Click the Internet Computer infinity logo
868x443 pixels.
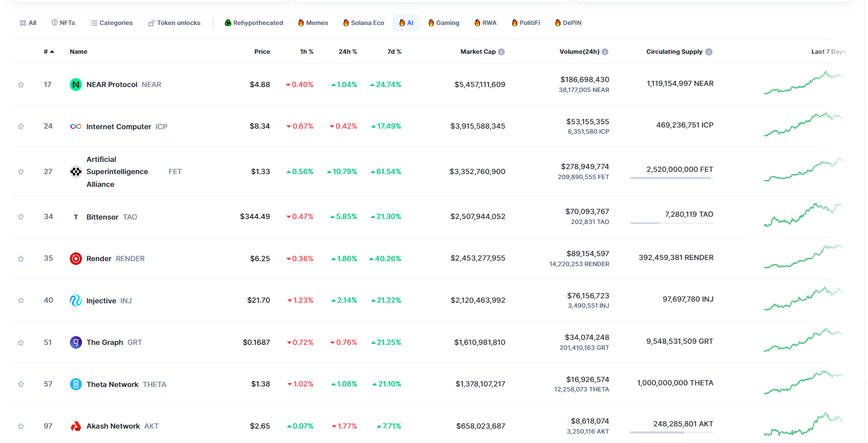(x=76, y=126)
